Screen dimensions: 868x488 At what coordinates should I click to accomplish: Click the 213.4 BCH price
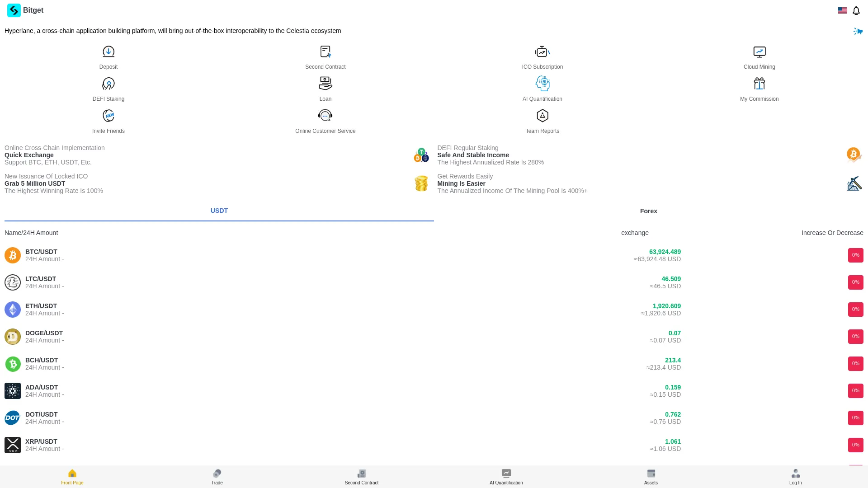(673, 360)
